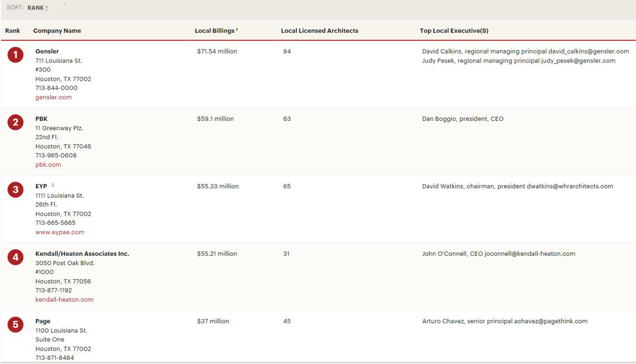This screenshot has width=636, height=364.
Task: Click the 3050 Post Oak Blvd. address line
Action: tap(65, 263)
